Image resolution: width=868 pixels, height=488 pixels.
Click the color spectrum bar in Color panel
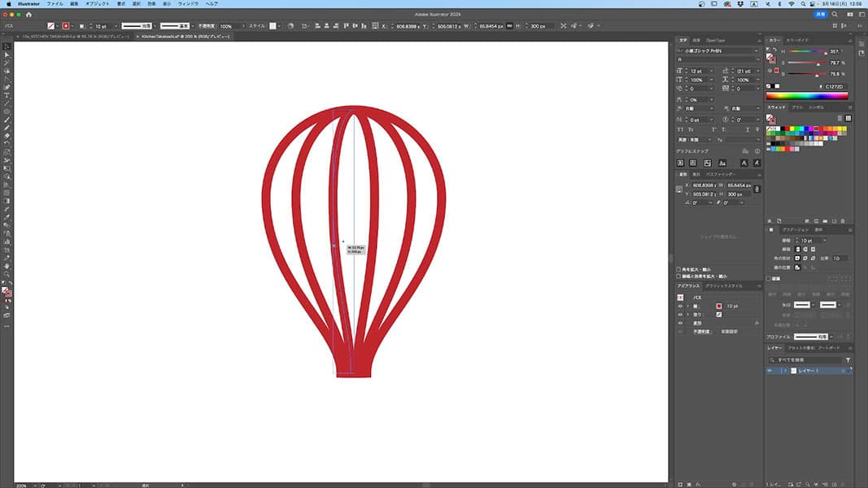tap(807, 96)
